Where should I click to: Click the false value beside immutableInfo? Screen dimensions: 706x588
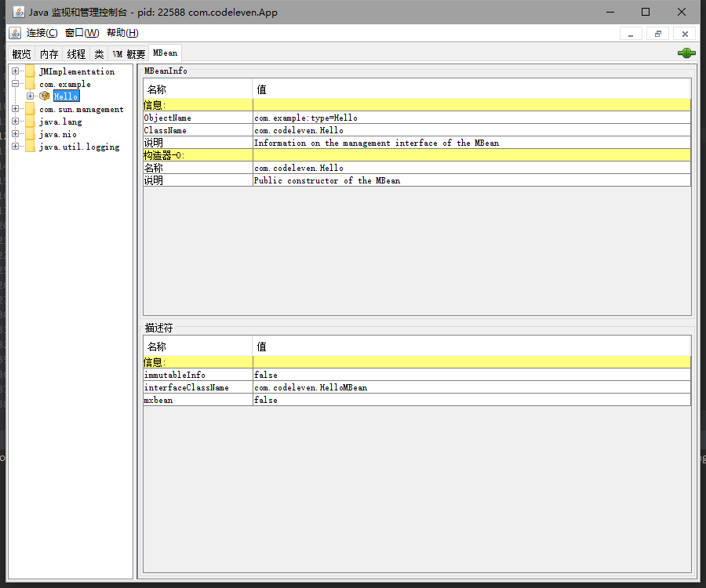pyautogui.click(x=471, y=375)
